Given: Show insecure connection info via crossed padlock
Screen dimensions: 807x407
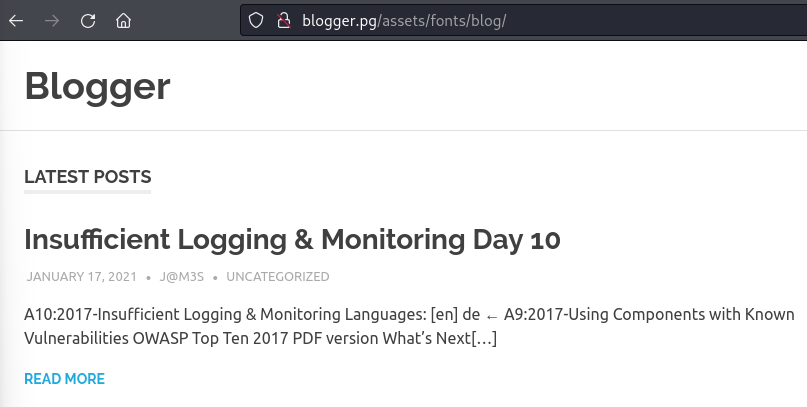Looking at the screenshot, I should click(x=284, y=21).
